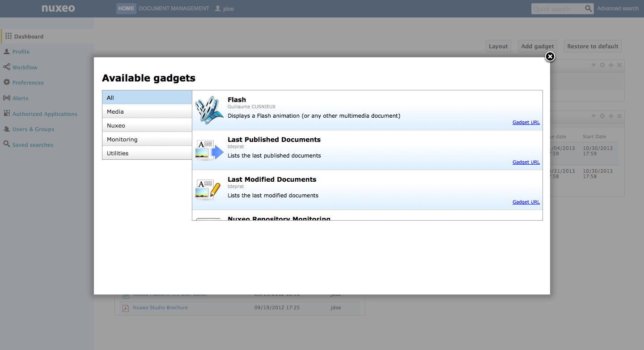Click gear icon of gadget under Restore to default

point(602,65)
